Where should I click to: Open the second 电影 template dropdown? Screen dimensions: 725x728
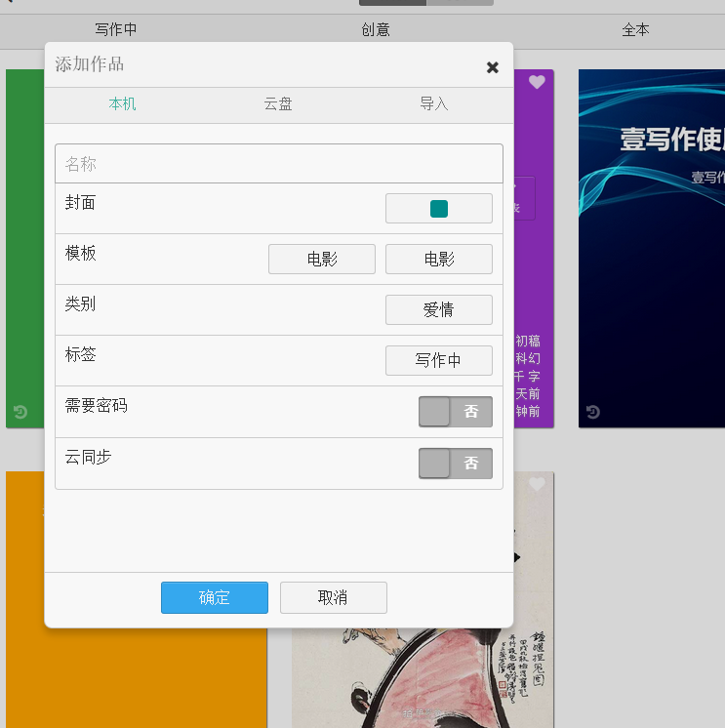tap(439, 260)
